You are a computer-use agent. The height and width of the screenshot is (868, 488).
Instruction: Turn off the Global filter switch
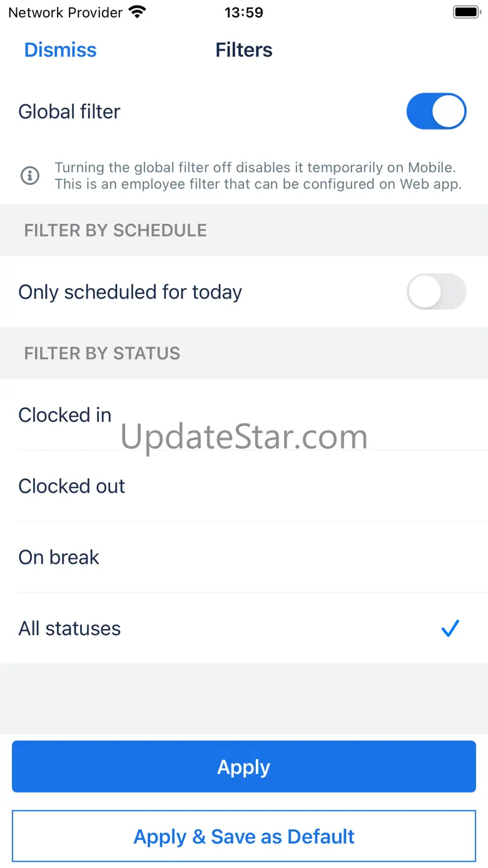(x=436, y=111)
